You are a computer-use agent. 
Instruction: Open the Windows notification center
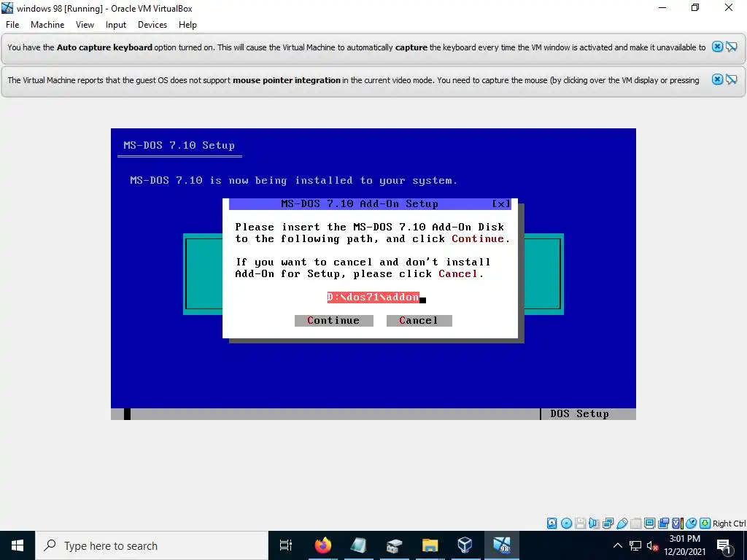[x=724, y=545]
